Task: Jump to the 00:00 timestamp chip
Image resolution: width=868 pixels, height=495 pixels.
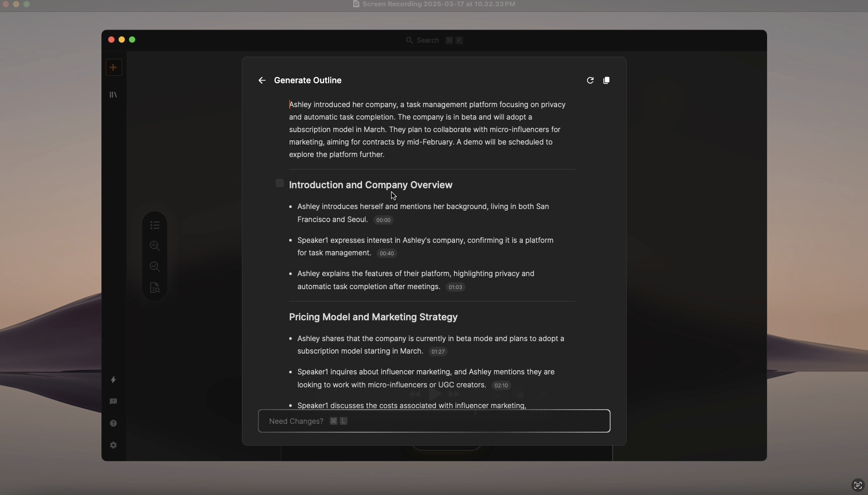Action: pos(383,220)
